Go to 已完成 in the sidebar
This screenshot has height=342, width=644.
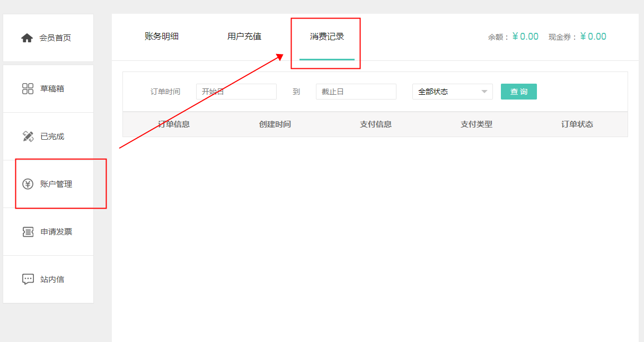click(48, 137)
